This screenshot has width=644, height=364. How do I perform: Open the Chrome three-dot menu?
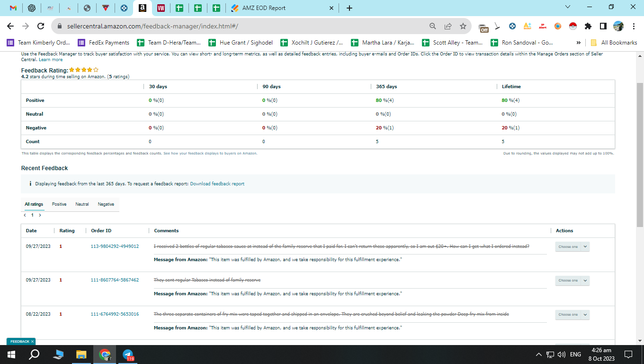click(x=634, y=26)
